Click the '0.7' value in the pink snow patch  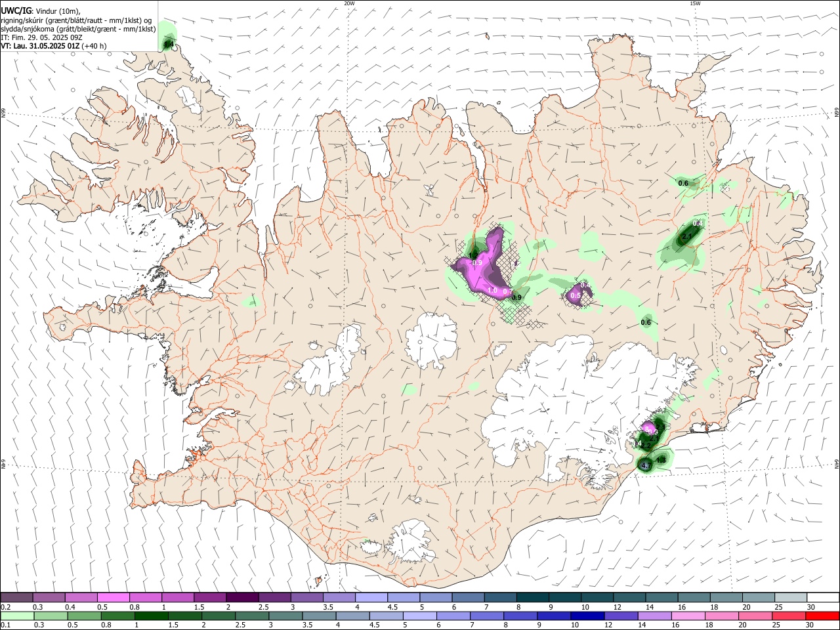(507, 291)
